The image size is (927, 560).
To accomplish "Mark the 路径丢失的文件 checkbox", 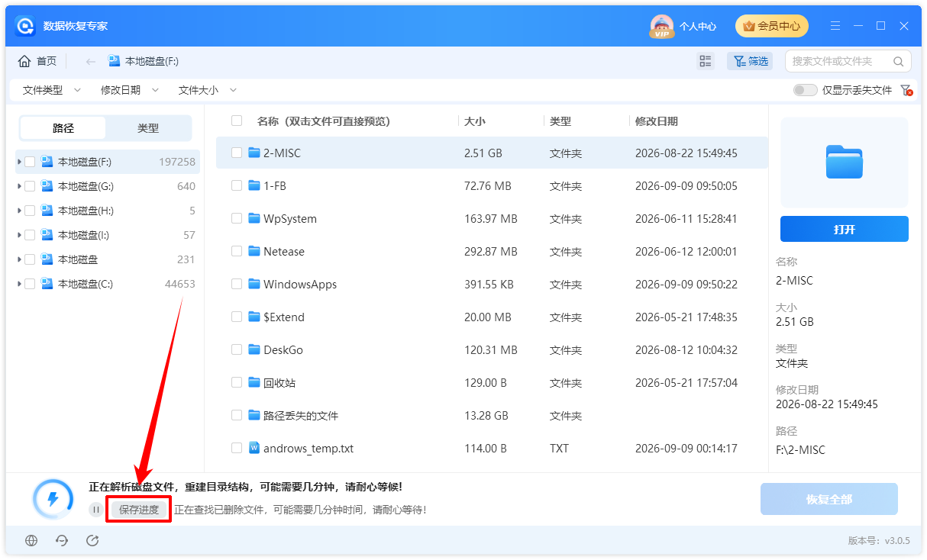I will click(237, 415).
